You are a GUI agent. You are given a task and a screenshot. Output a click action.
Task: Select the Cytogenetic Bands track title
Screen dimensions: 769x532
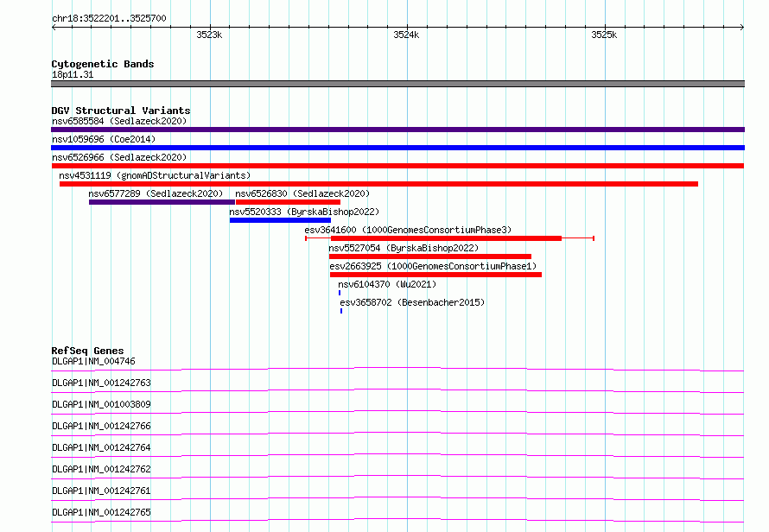(103, 64)
